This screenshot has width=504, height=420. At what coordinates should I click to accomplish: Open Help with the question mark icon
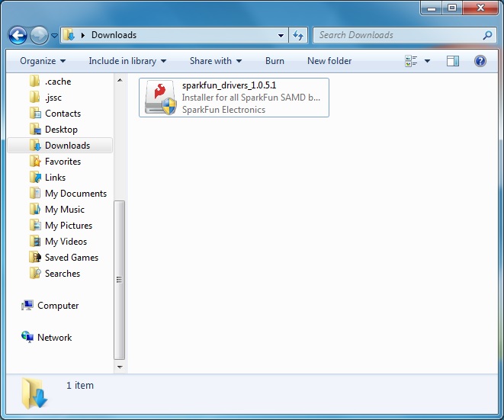tap(480, 61)
